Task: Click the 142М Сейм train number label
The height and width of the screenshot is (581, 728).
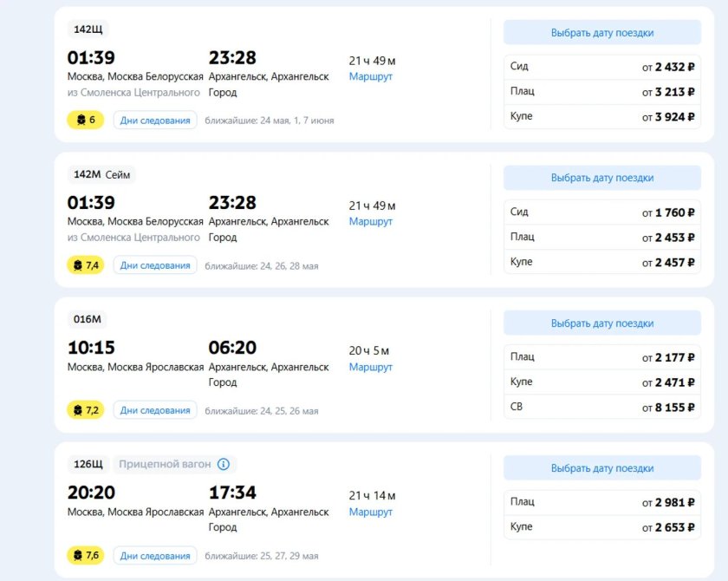Action: click(101, 174)
